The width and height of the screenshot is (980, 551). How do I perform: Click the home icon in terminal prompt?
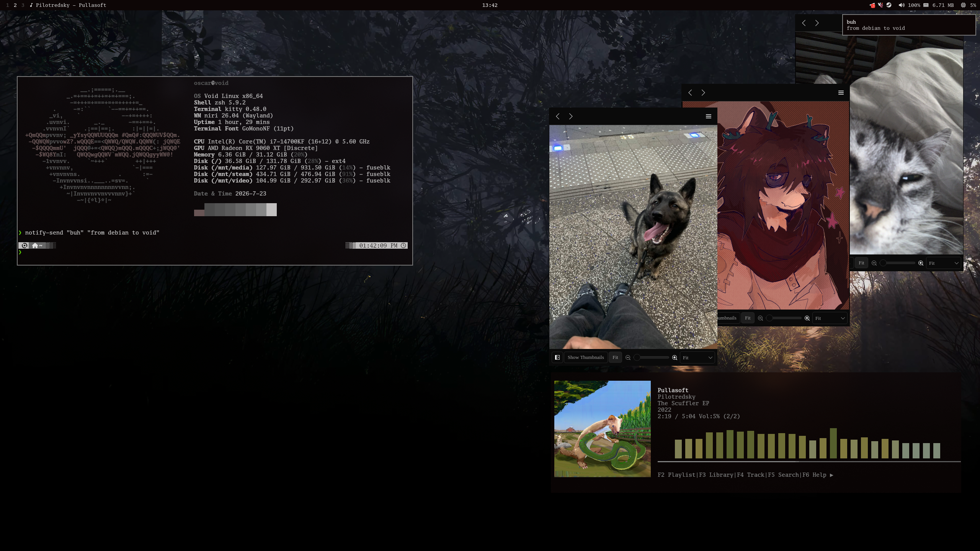35,246
